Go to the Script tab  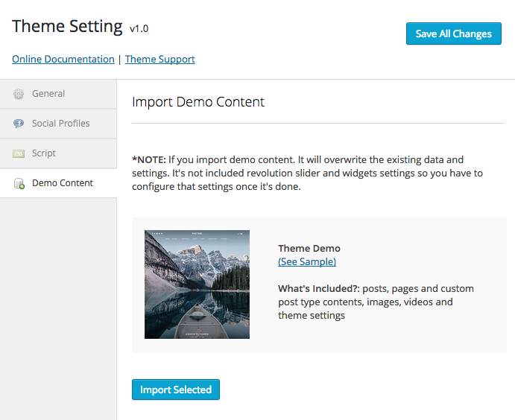44,153
